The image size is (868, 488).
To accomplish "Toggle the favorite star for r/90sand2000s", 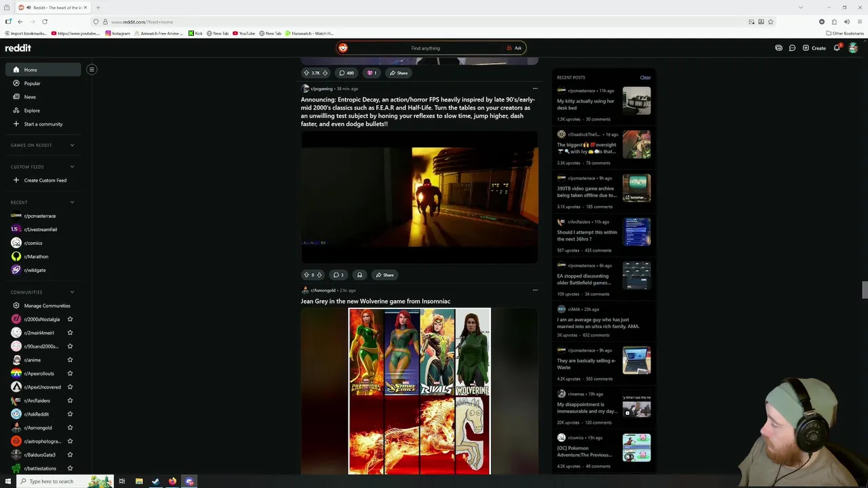I will point(70,346).
